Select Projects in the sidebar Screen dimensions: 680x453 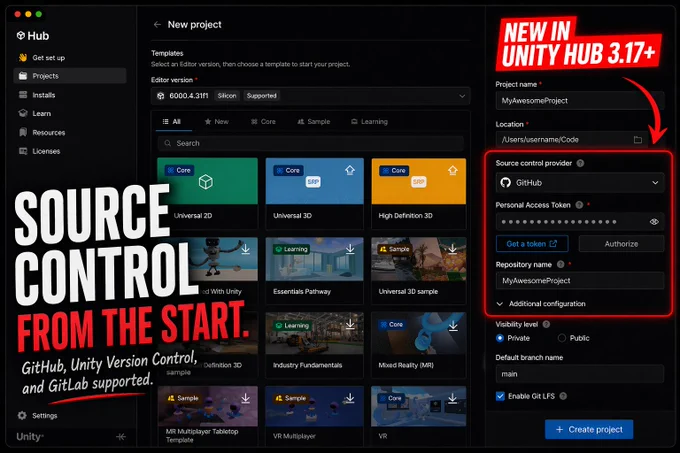(69, 76)
